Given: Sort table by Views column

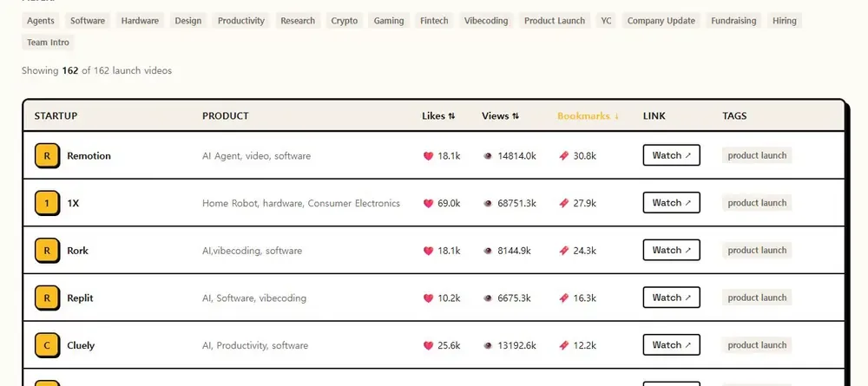Looking at the screenshot, I should (501, 115).
